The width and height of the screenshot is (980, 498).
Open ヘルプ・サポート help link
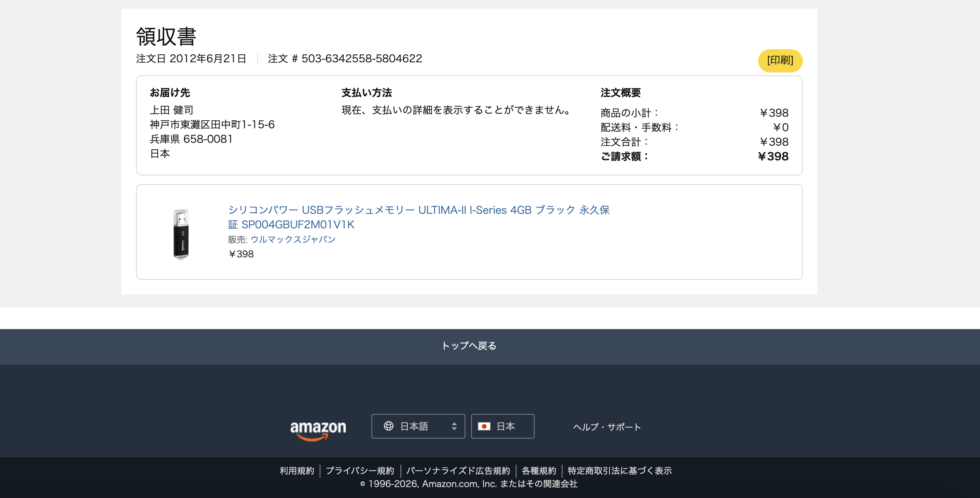tap(607, 427)
